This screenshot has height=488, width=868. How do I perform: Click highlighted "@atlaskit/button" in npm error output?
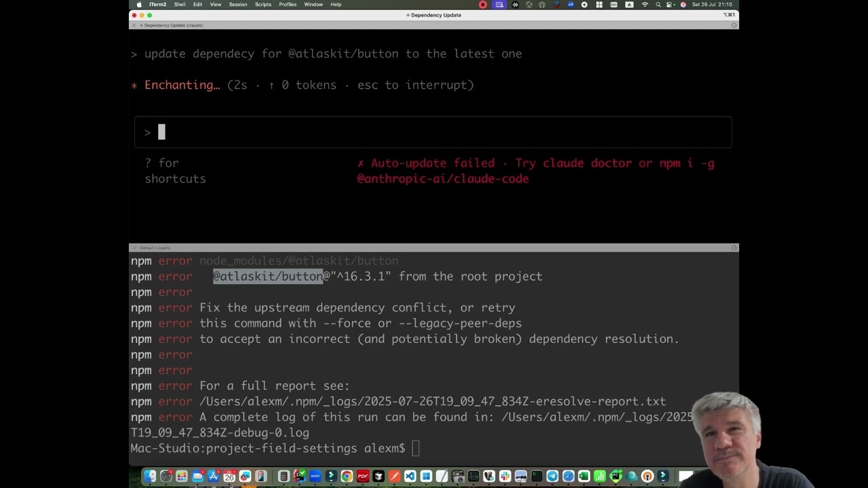pyautogui.click(x=268, y=277)
